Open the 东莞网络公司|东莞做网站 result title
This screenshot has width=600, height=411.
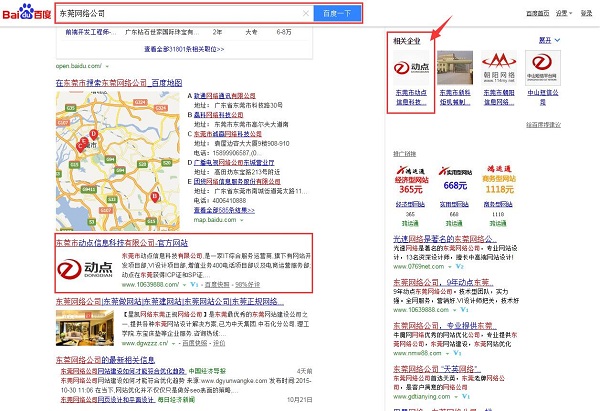170,302
